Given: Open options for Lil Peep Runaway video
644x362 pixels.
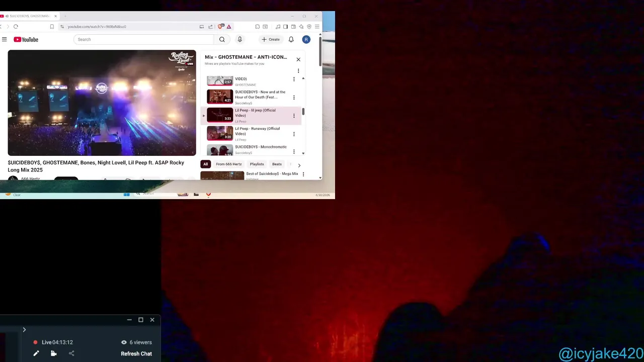Looking at the screenshot, I should coord(294,134).
